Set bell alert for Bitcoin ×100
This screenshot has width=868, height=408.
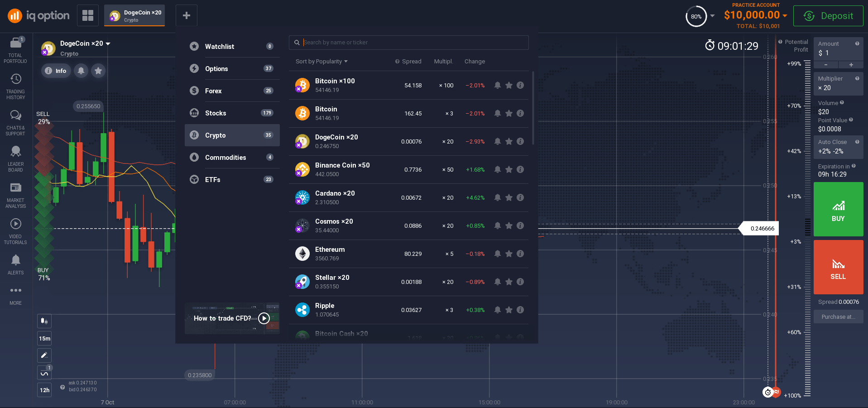coord(498,85)
